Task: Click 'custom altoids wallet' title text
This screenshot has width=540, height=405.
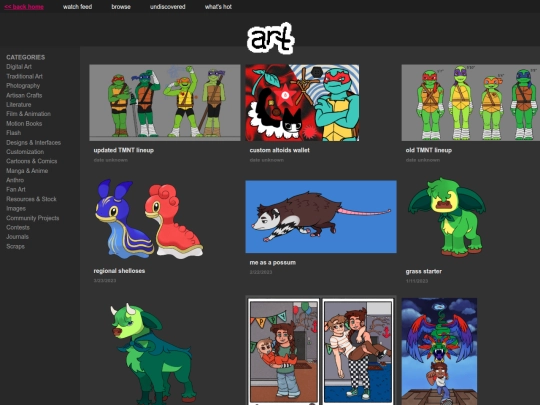Action: 280,150
